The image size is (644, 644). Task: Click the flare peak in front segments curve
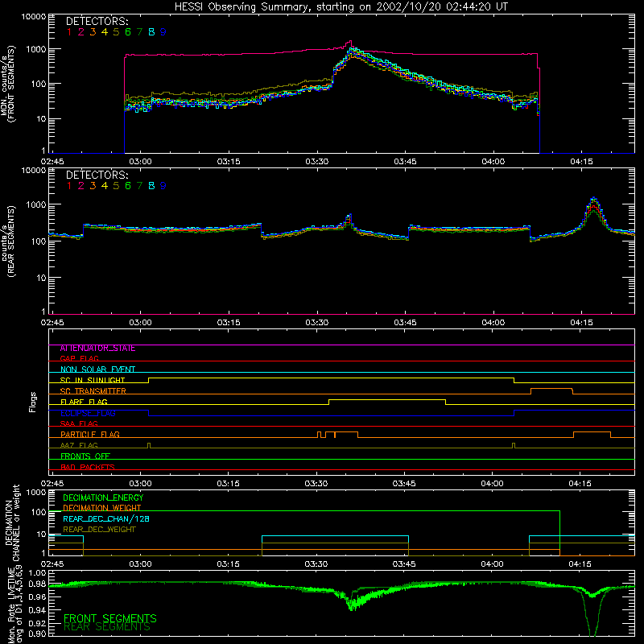350,43
